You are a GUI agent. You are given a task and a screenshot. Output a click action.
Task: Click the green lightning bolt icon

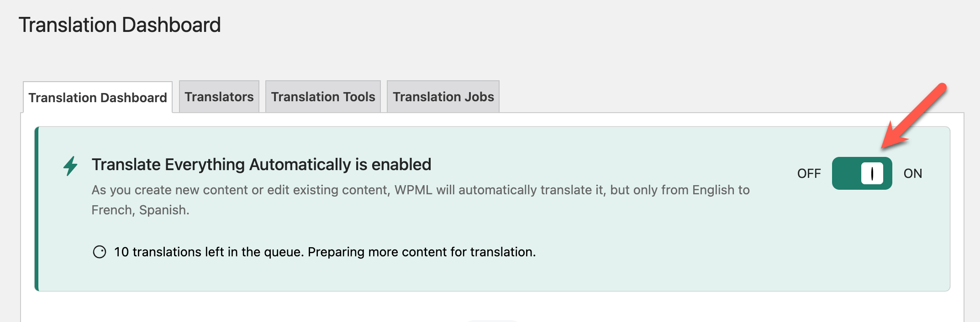pos(70,166)
